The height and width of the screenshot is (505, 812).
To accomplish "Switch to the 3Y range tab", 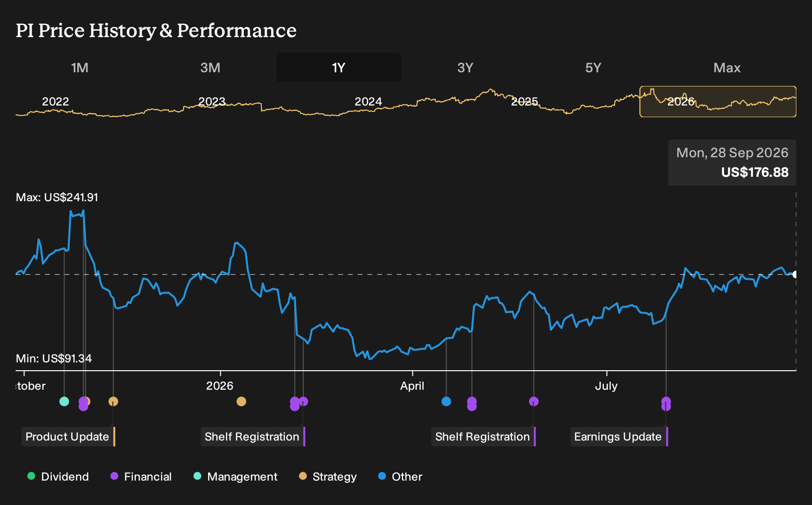I will coord(465,67).
